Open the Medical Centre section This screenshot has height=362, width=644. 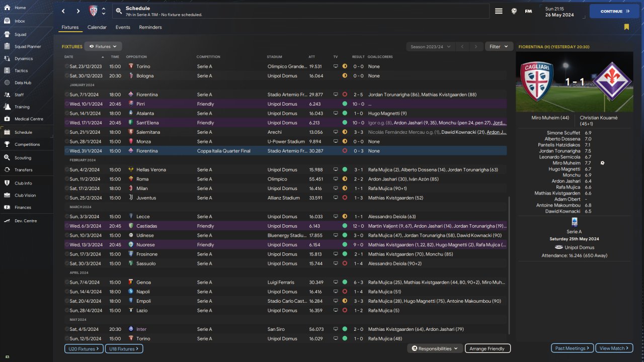[x=8, y=119]
